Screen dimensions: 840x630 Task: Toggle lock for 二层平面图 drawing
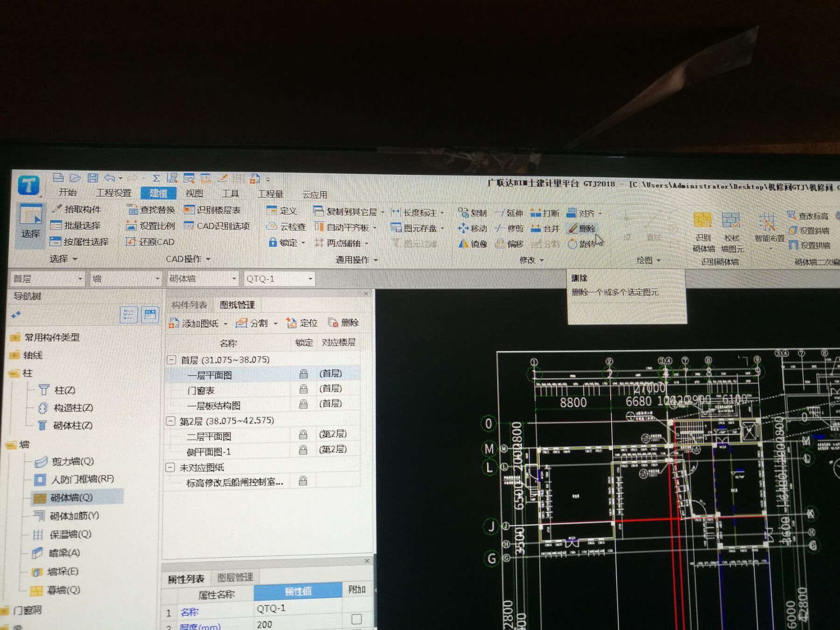[303, 435]
